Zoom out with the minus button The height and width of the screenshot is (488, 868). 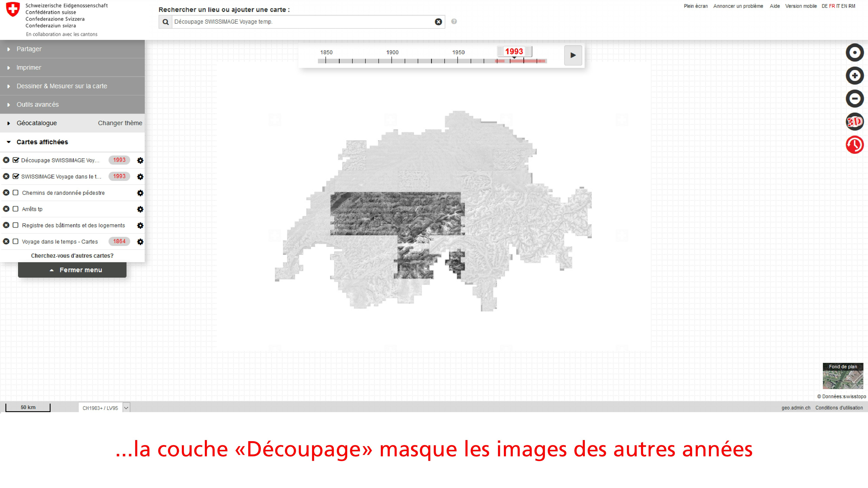855,99
